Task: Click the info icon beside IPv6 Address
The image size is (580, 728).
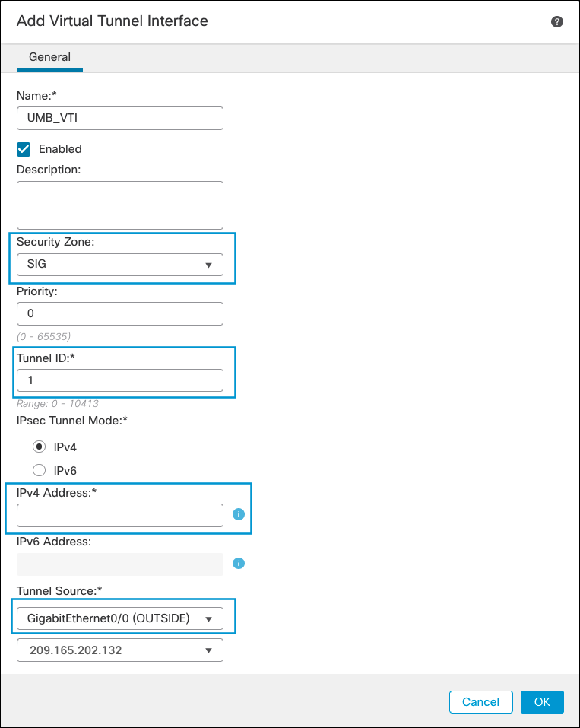Action: [239, 563]
